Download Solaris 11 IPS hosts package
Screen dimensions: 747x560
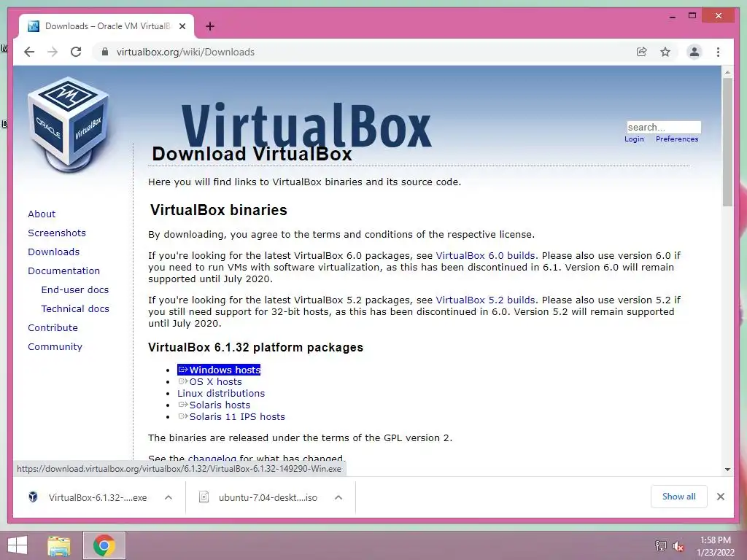click(x=231, y=416)
